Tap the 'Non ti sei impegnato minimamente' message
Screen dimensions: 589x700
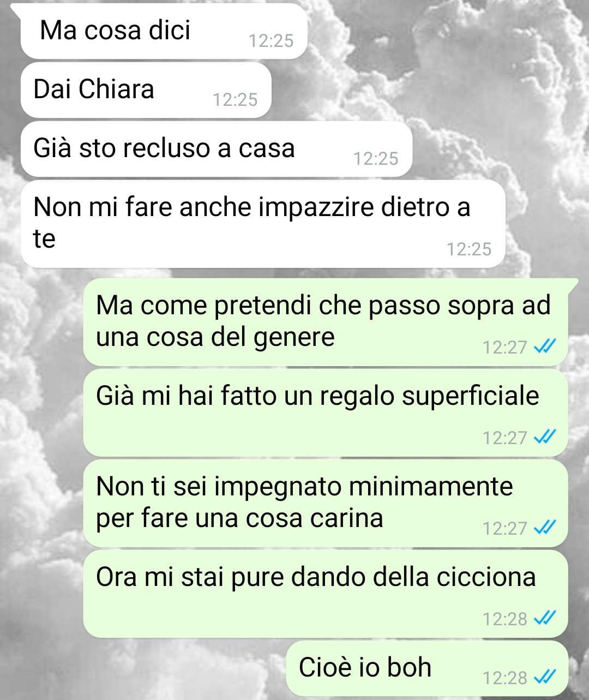(x=326, y=503)
